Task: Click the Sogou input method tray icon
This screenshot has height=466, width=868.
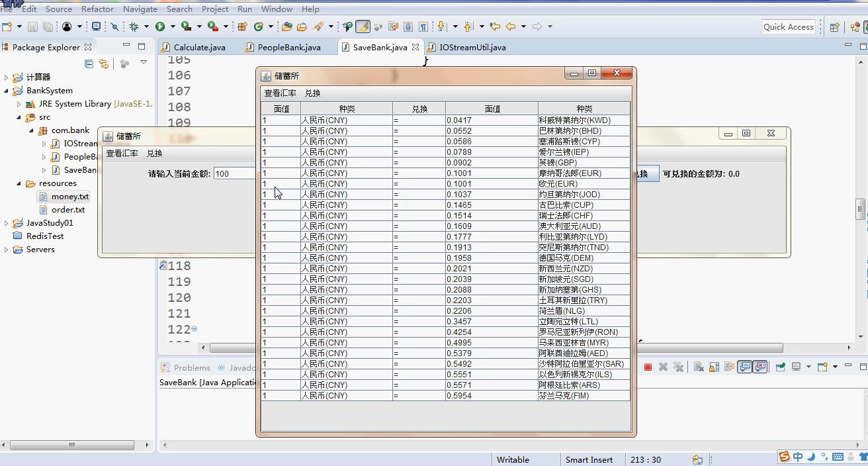Action: click(784, 457)
